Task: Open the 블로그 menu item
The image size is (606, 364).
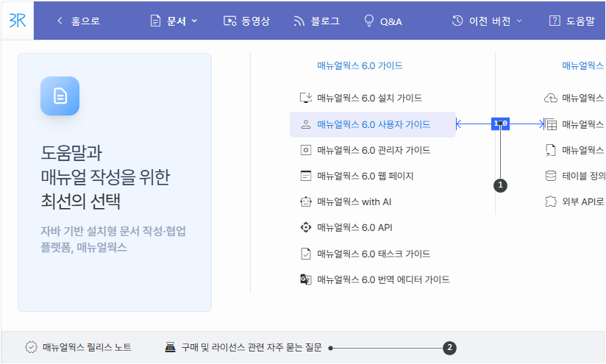Action: 316,21
